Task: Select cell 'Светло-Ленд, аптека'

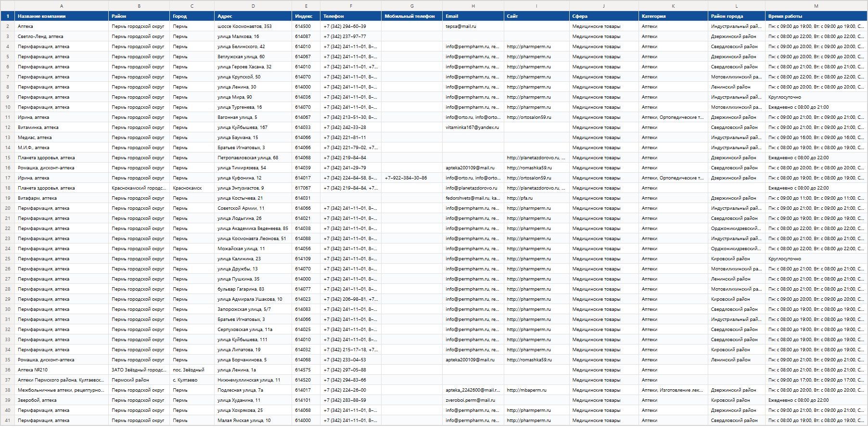Action: pyautogui.click(x=62, y=37)
